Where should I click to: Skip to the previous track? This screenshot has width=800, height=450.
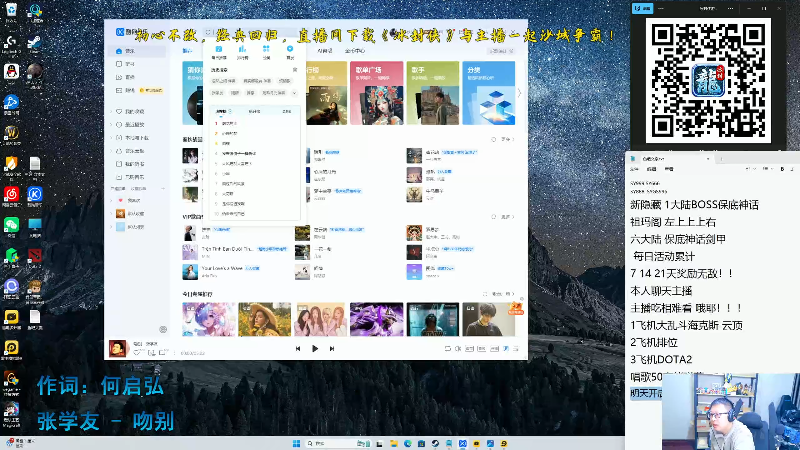(298, 348)
